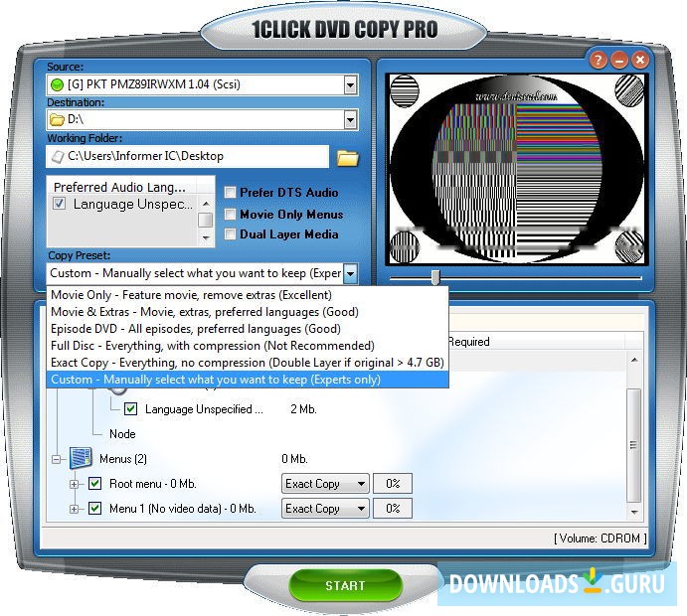Screen dimensions: 687x616
Task: Browse for working folder with folder icon
Action: pos(348,158)
